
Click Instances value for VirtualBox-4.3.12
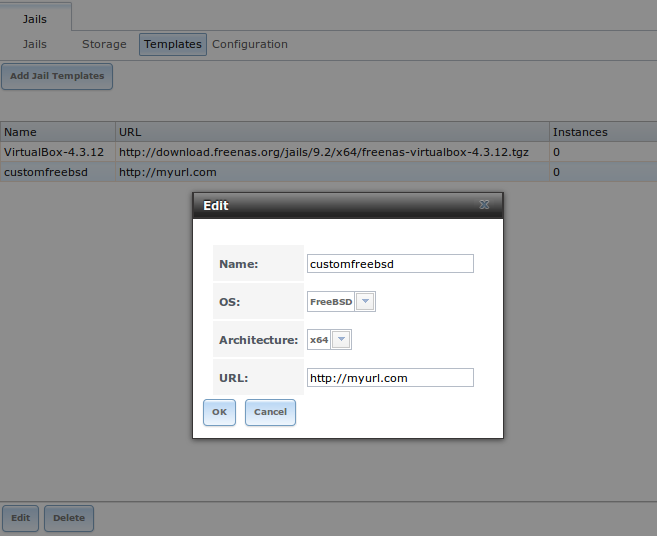pyautogui.click(x=603, y=152)
